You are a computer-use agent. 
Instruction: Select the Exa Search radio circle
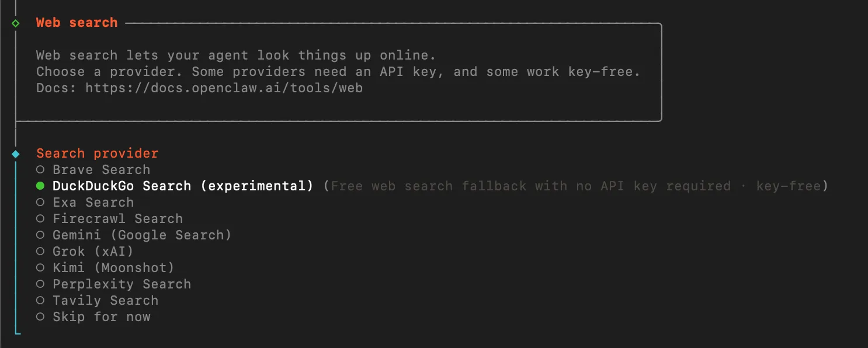40,203
